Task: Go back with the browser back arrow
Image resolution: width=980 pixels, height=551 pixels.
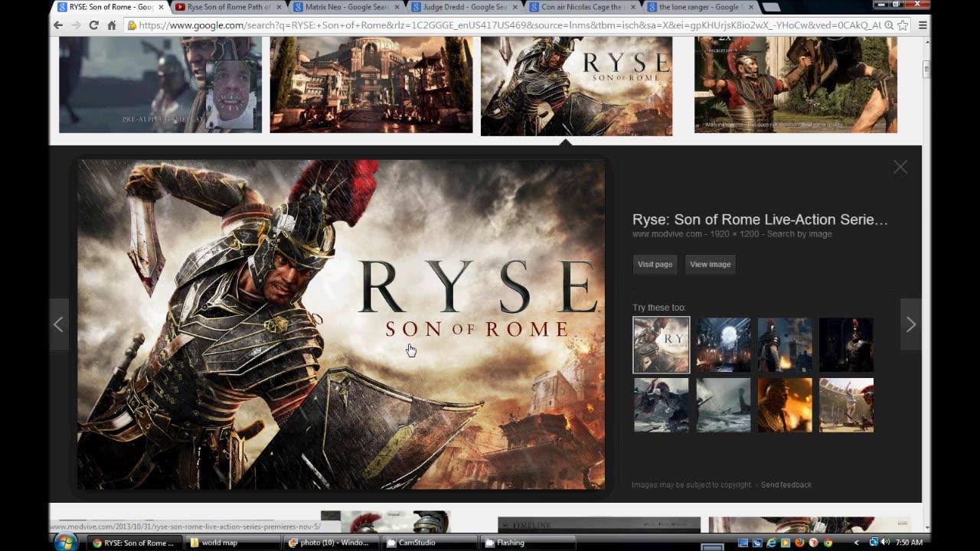Action: (58, 25)
